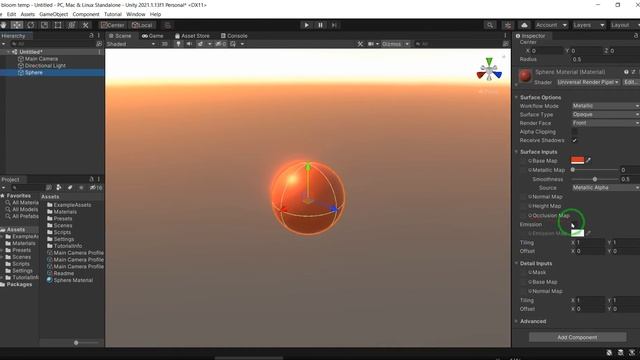This screenshot has width=640, height=360.
Task: Toggle Alpha Clipping checkbox
Action: point(574,132)
